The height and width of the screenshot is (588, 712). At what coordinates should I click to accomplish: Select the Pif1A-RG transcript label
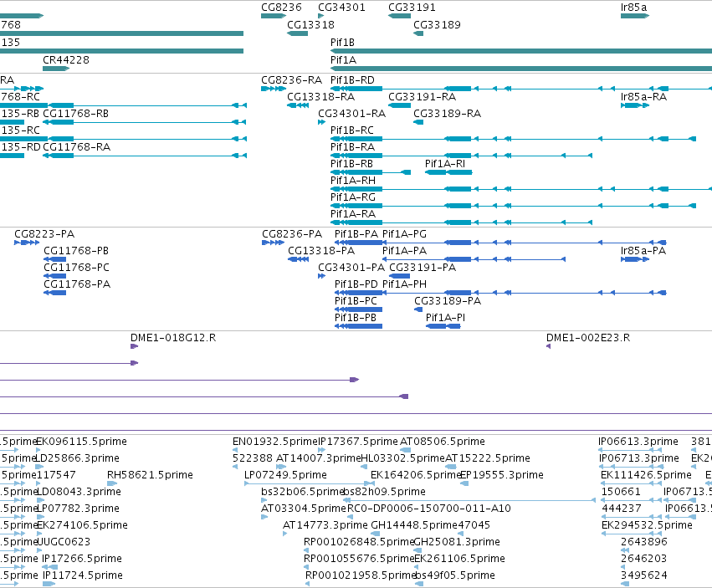[353, 197]
